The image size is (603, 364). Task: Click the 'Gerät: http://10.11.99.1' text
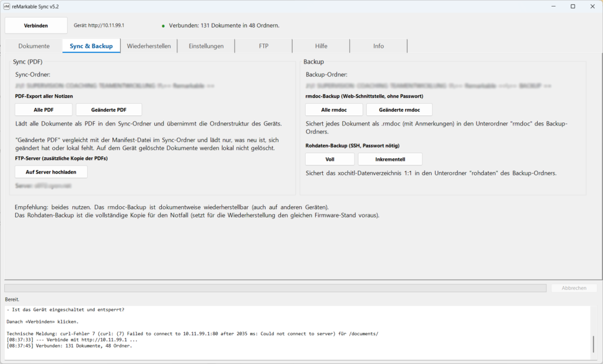pos(99,25)
